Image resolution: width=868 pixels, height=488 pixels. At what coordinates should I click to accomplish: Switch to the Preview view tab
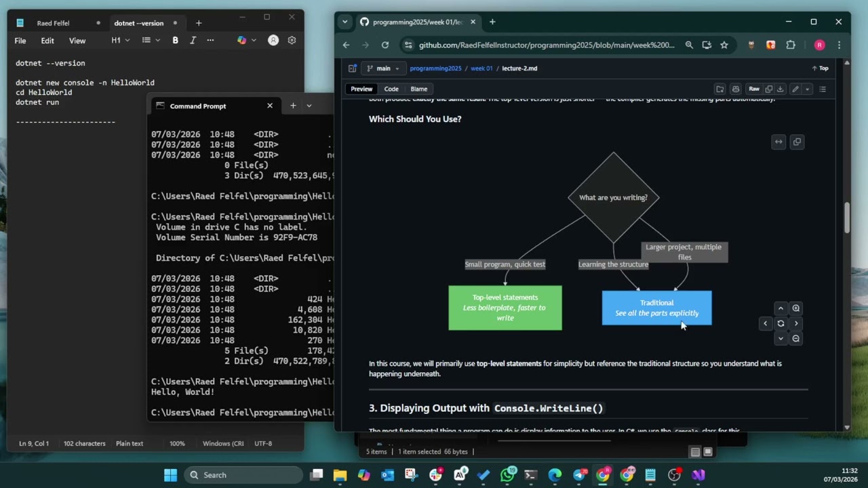[361, 89]
